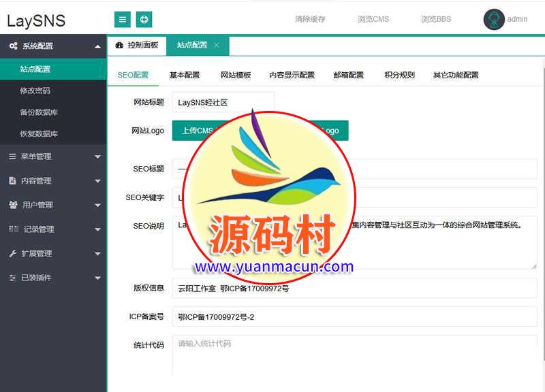Open 备份数据库 in sidebar
The width and height of the screenshot is (545, 392).
[39, 112]
